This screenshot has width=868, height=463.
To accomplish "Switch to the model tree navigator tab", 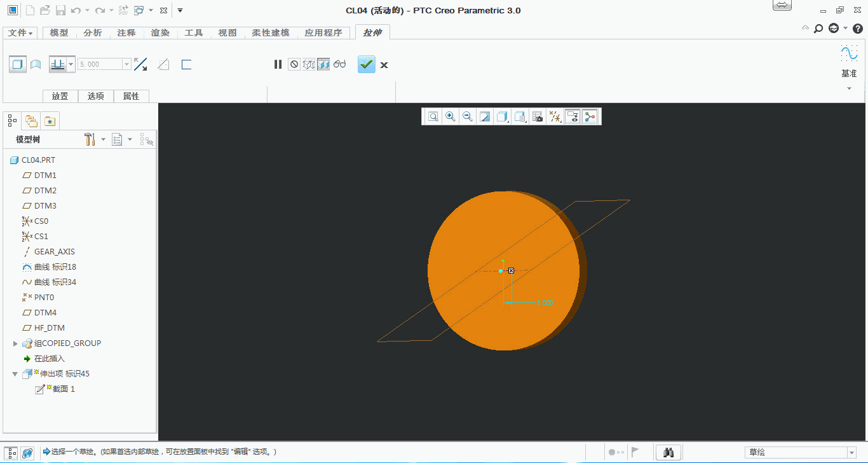I will 13,120.
